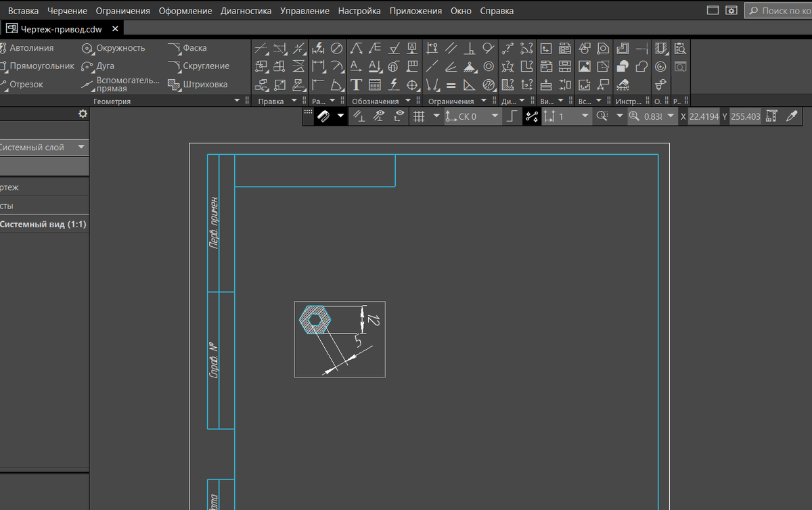Select the Системный вид (1:1) tree item
812x510 pixels.
coord(43,224)
